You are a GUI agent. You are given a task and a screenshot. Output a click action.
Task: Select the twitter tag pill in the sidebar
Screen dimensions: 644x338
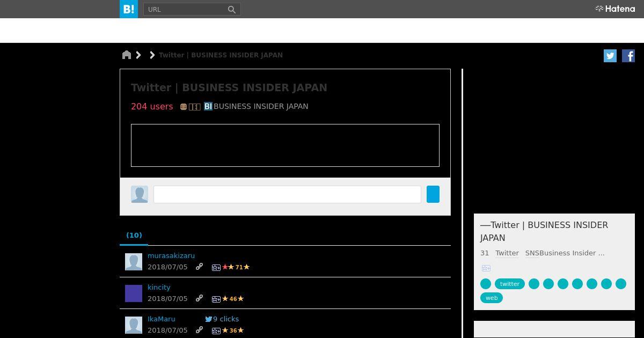(x=510, y=284)
